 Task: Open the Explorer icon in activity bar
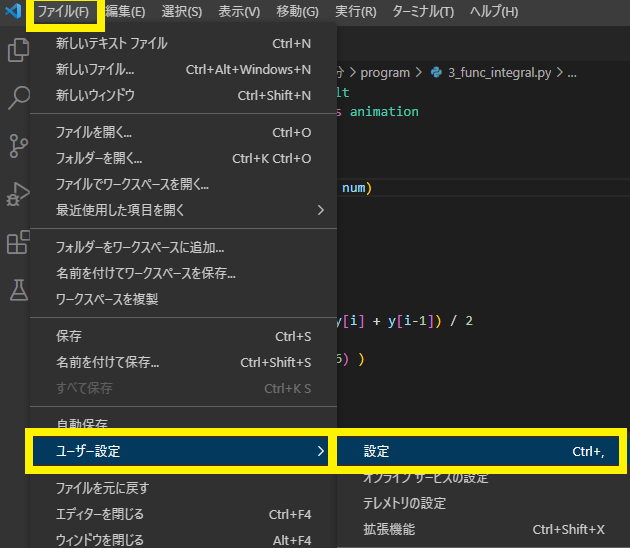(x=17, y=50)
